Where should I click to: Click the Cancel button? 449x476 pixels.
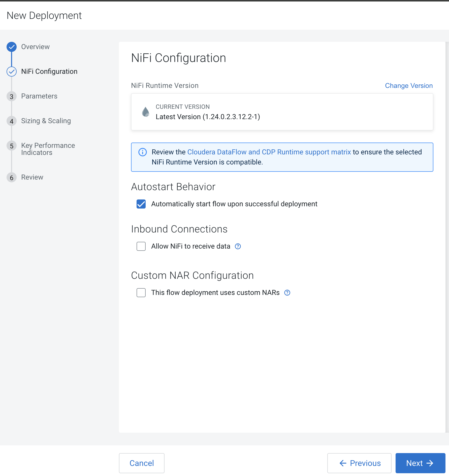coord(142,463)
